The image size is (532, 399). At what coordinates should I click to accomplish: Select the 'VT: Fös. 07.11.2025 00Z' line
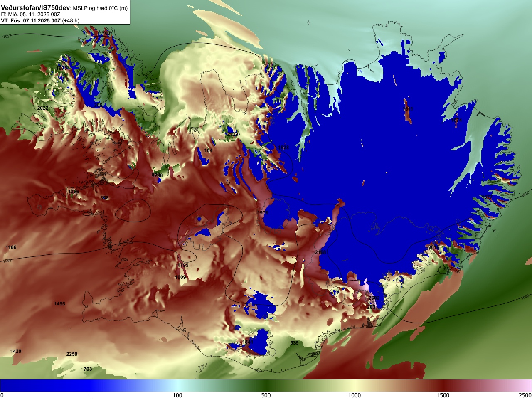pos(31,20)
